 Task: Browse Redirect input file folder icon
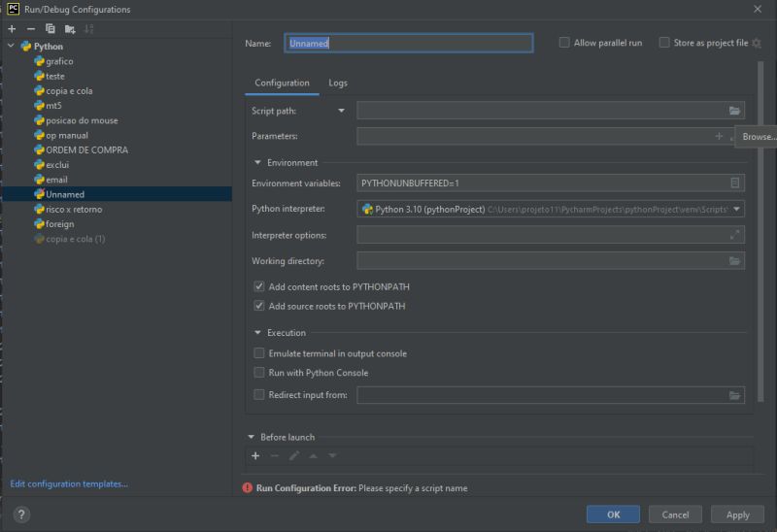click(x=734, y=395)
